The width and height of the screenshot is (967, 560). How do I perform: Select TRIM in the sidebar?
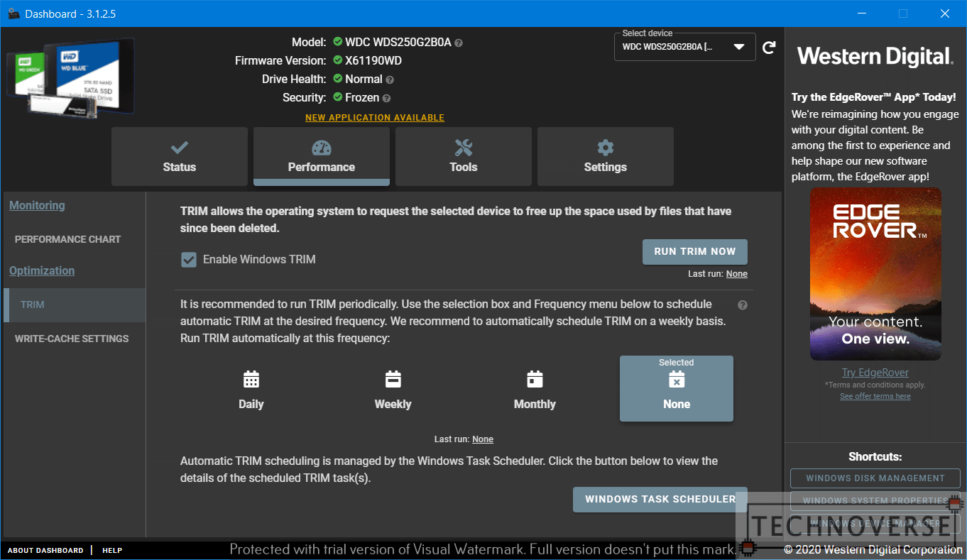[x=75, y=304]
